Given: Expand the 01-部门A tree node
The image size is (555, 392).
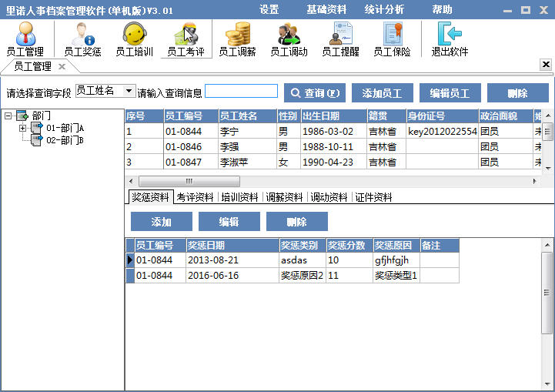Looking at the screenshot, I should click(22, 128).
